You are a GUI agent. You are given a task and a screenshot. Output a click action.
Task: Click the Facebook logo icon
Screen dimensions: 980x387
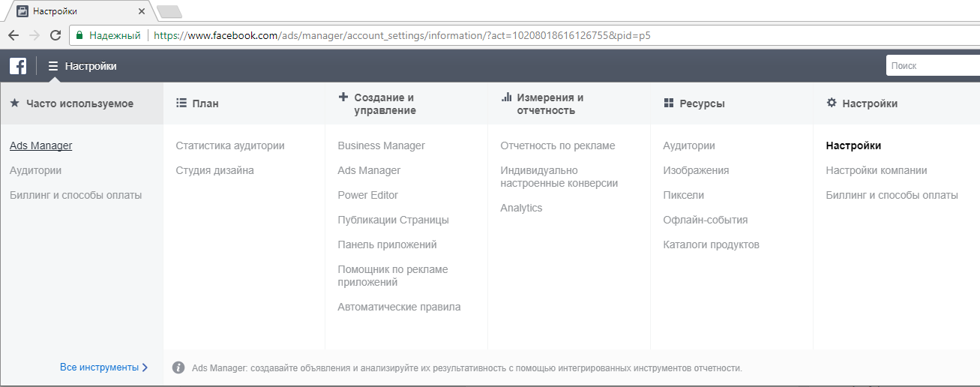point(18,66)
